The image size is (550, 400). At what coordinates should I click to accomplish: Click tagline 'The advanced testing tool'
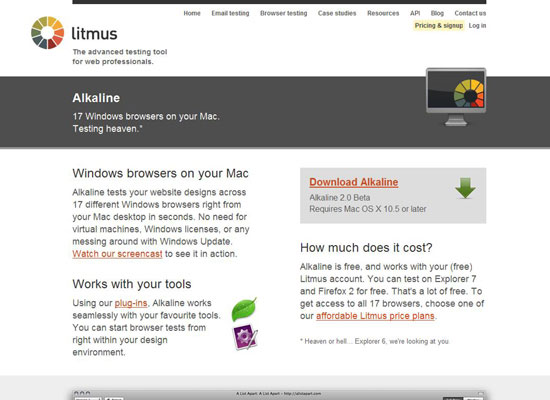click(x=120, y=52)
